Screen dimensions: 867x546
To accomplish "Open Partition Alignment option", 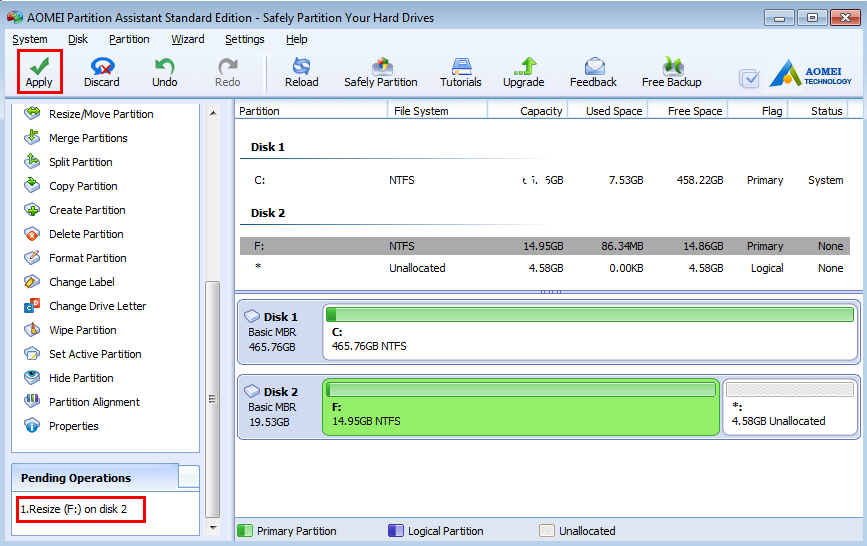I will (x=82, y=402).
